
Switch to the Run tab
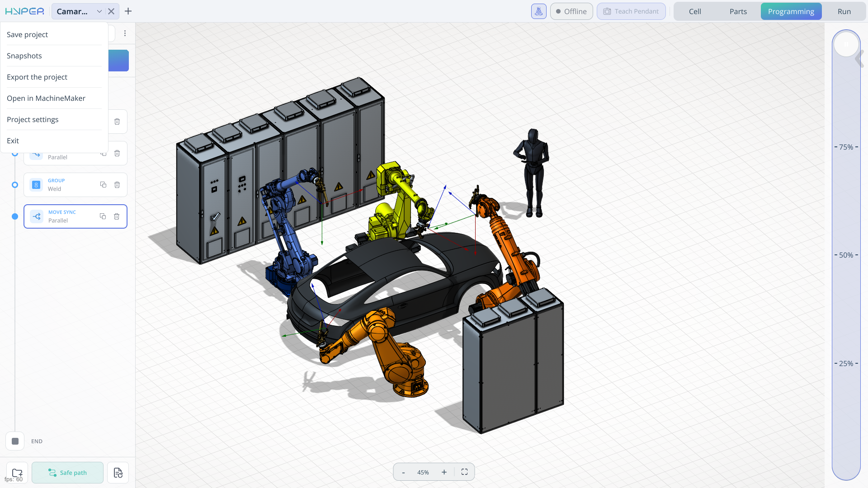click(844, 12)
